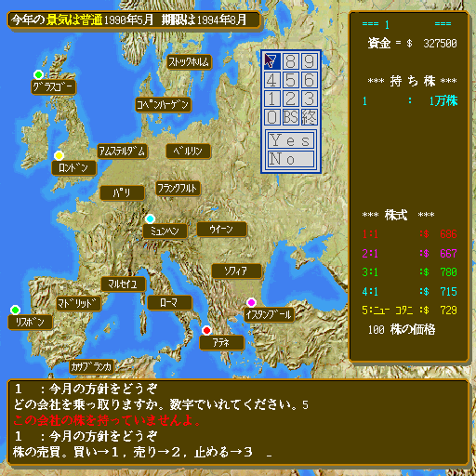
Task: Select the ローマ city label
Action: point(169,303)
